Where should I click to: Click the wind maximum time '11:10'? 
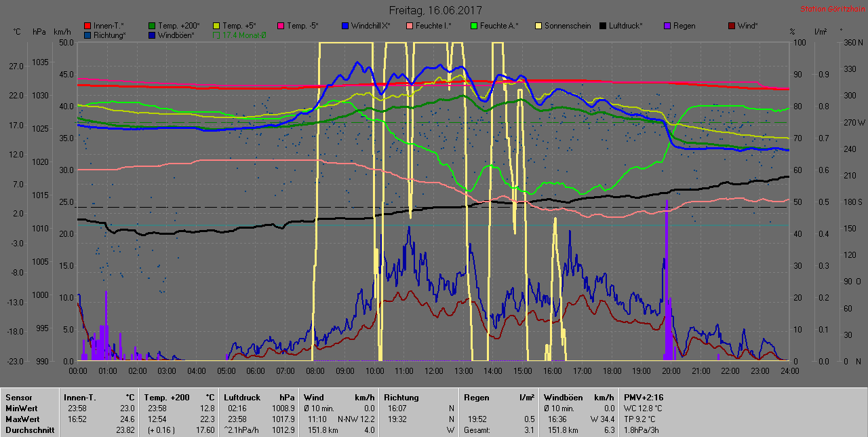(x=317, y=419)
